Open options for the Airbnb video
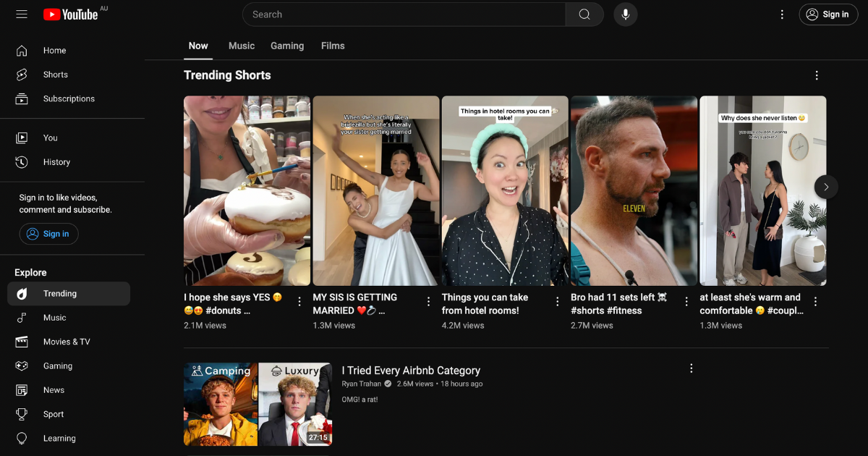The width and height of the screenshot is (868, 456). (x=691, y=368)
